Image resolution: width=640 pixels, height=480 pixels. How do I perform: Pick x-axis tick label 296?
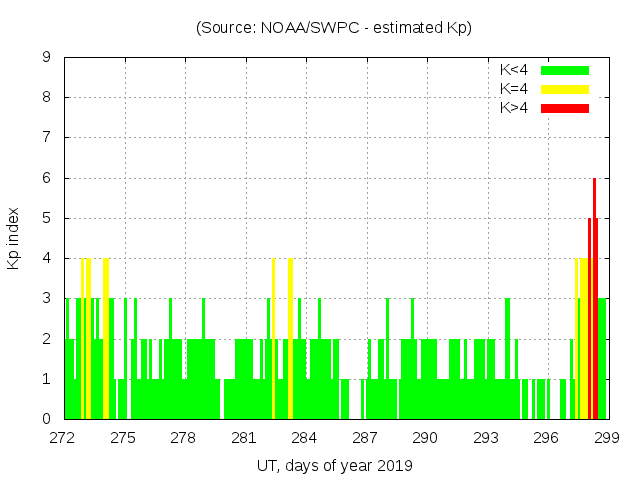(x=546, y=437)
